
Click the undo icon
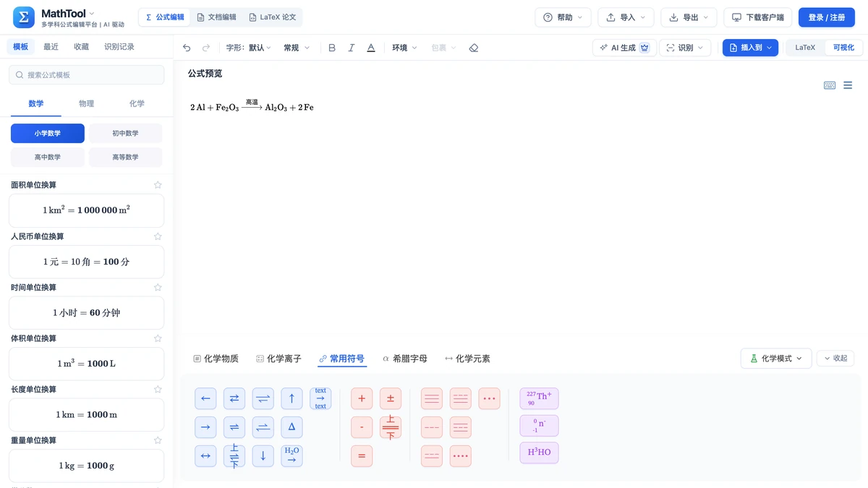pyautogui.click(x=187, y=48)
